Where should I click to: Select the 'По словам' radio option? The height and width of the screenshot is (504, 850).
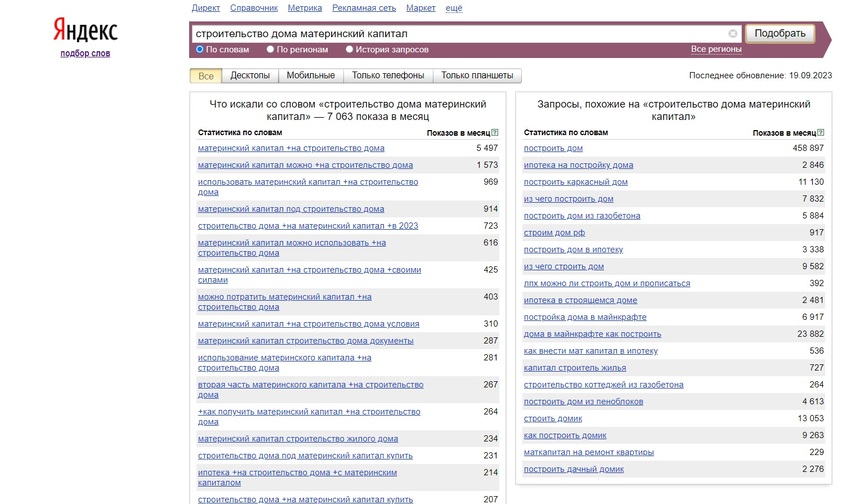pos(199,49)
